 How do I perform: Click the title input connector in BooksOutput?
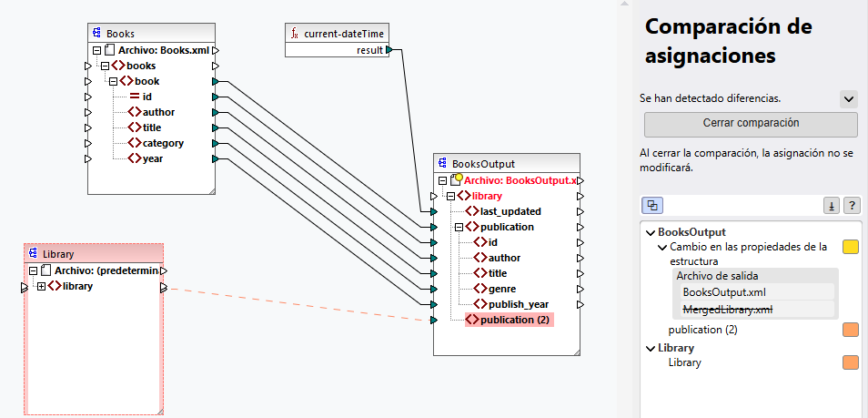tap(433, 273)
